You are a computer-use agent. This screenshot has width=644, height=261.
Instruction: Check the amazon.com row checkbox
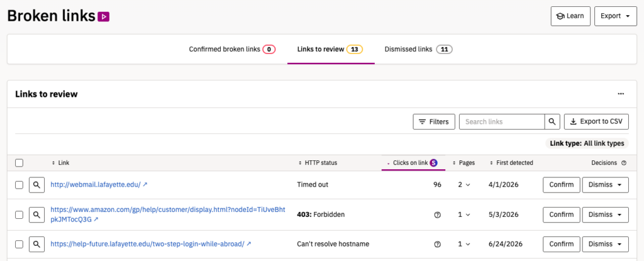point(19,214)
